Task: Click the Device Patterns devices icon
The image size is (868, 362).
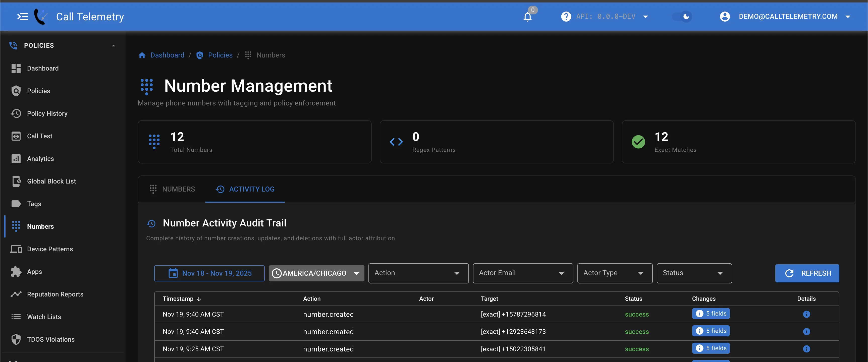Action: [x=16, y=249]
